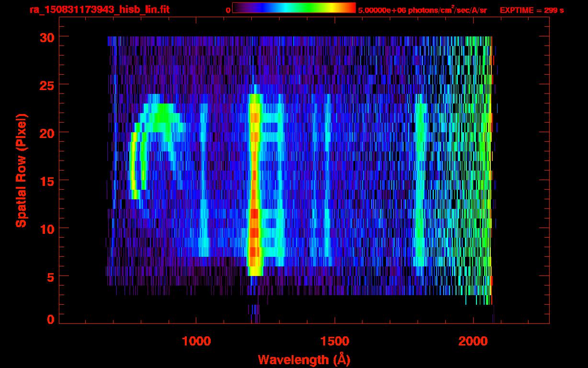Click the rainbow color scale bar

[294, 8]
